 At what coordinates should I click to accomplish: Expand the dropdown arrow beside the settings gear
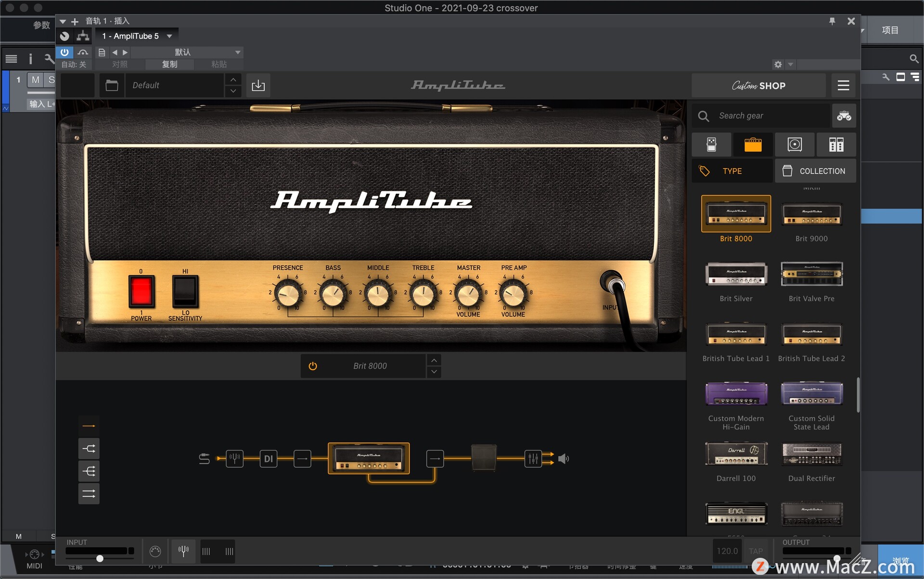pyautogui.click(x=790, y=64)
